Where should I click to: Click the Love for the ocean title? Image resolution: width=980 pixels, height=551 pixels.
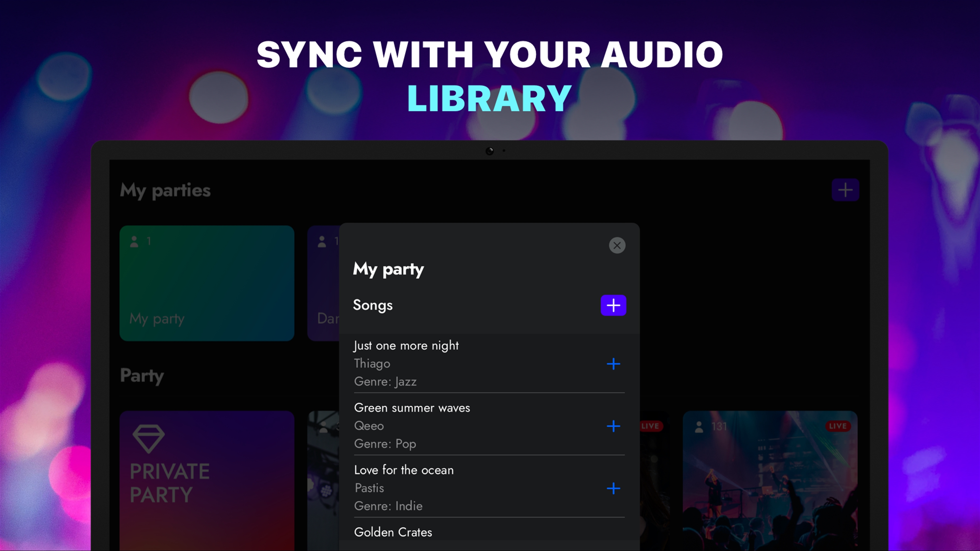coord(404,470)
